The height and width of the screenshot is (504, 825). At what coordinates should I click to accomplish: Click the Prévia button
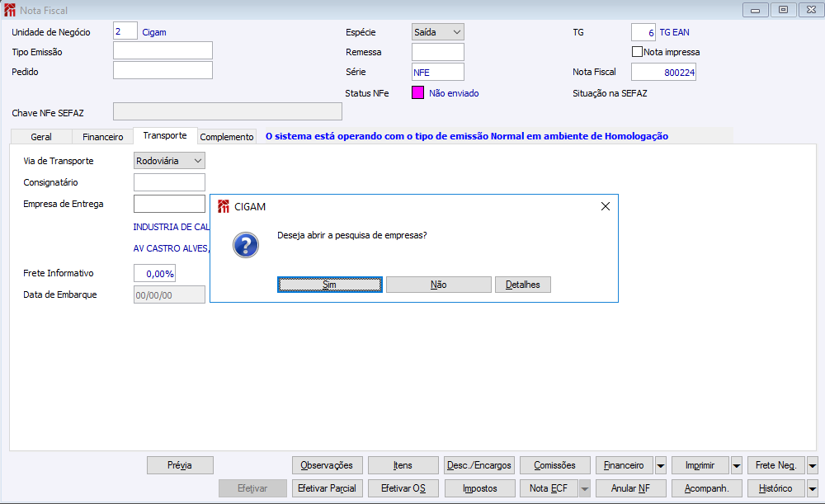[x=180, y=465]
